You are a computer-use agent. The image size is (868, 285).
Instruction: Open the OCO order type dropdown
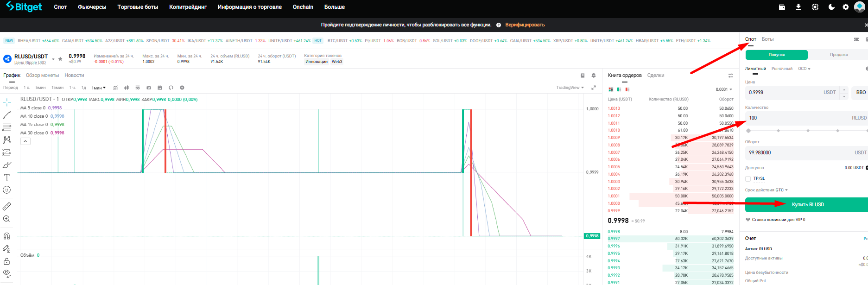tap(804, 69)
